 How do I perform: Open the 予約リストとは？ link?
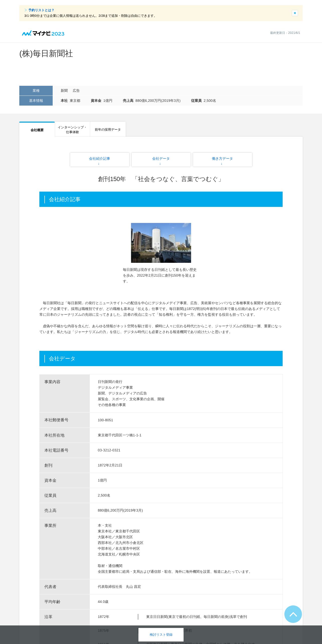point(41,10)
